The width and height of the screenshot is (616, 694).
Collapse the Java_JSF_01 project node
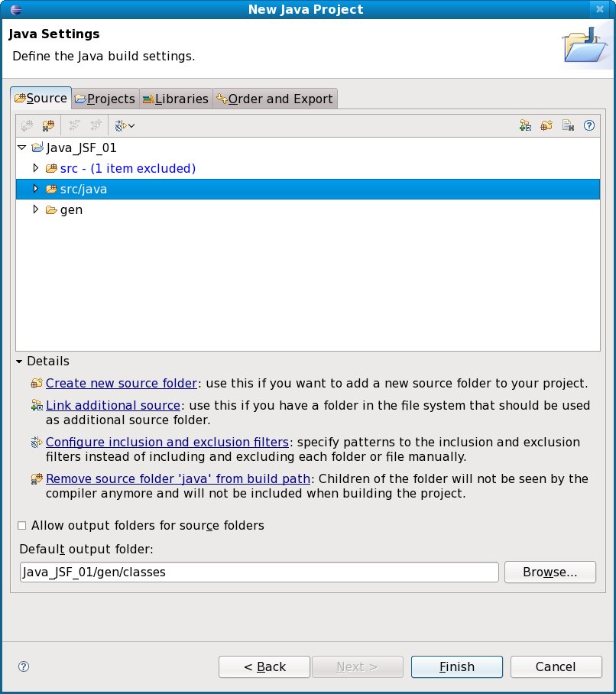click(x=21, y=148)
